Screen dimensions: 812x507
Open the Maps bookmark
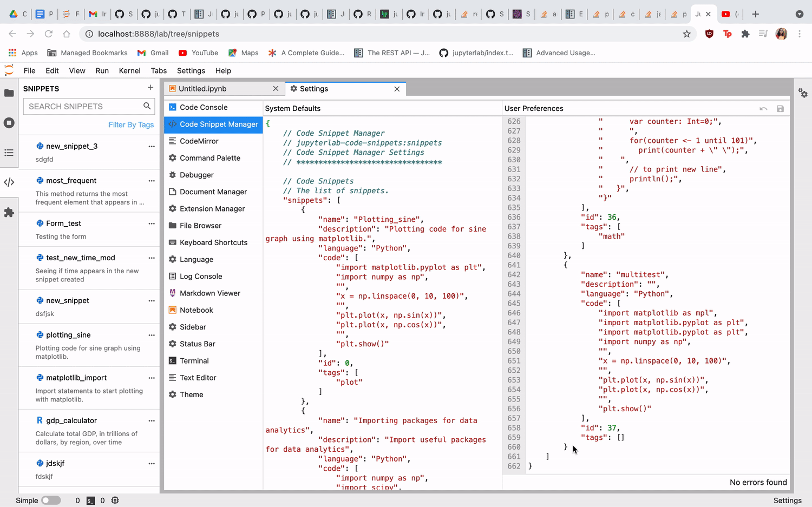point(243,52)
